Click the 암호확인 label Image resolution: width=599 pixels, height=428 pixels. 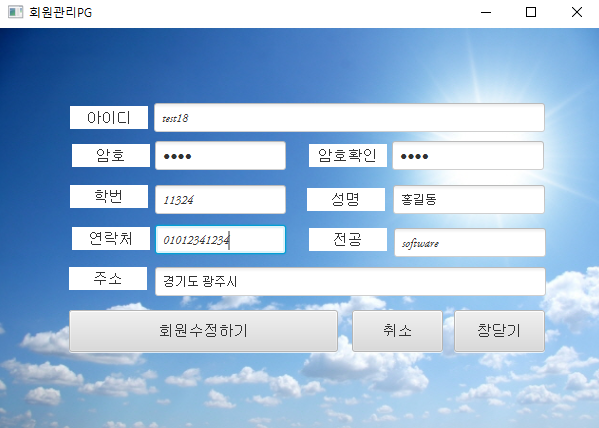[x=348, y=155]
